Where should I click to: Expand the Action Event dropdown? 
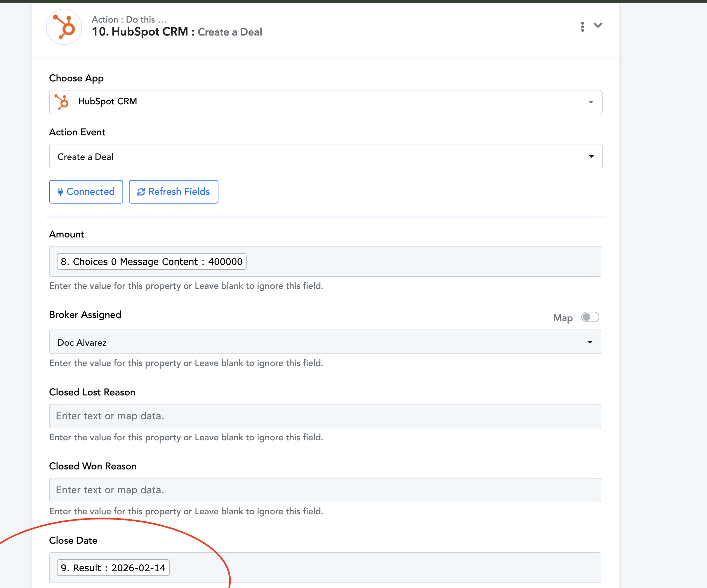point(591,156)
